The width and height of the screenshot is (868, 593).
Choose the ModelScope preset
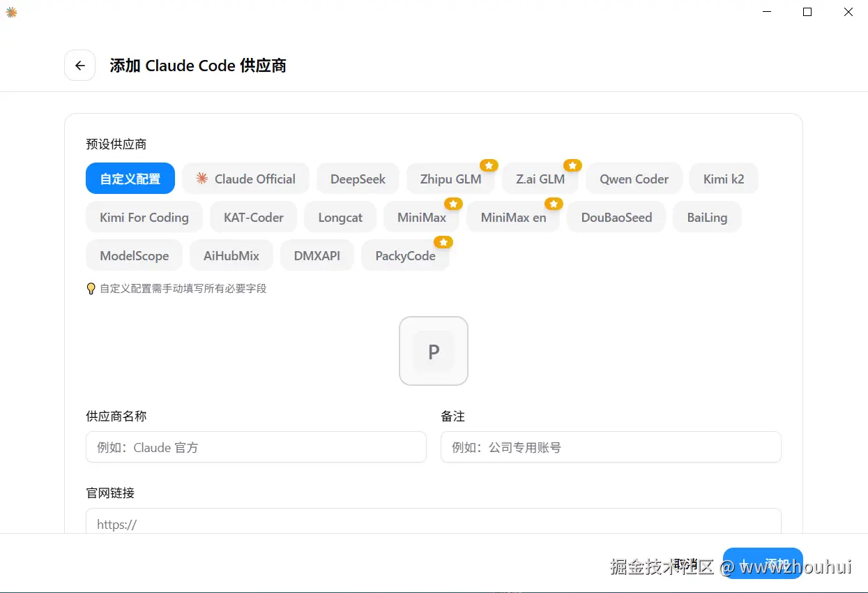[134, 255]
